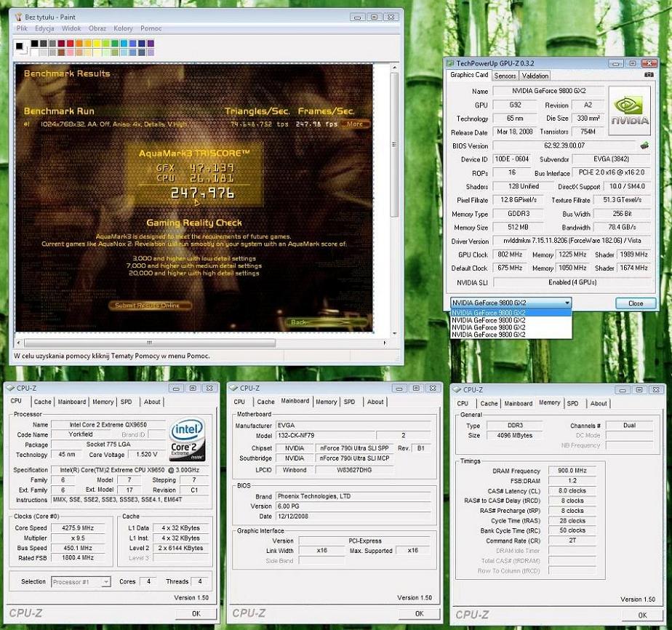Click the Memory Size value 4096 MBytes
The height and width of the screenshot is (630, 672).
(515, 436)
